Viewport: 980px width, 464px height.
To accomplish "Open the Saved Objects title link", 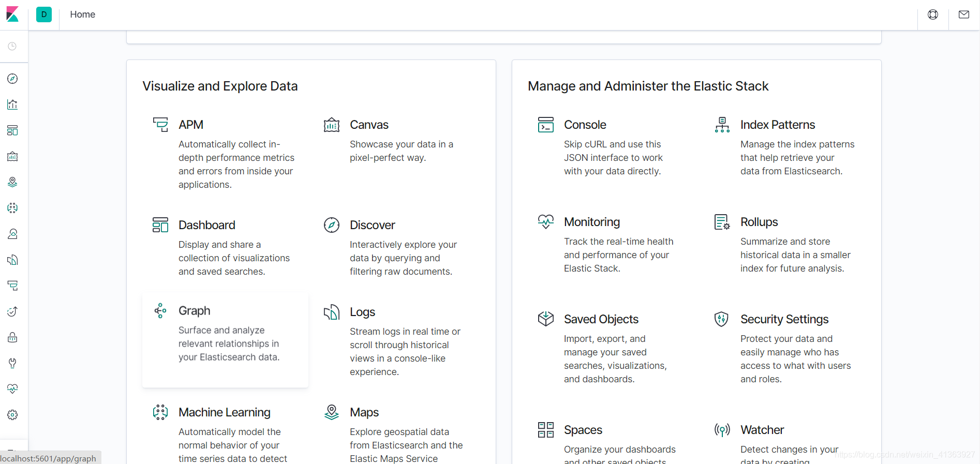I will (601, 319).
